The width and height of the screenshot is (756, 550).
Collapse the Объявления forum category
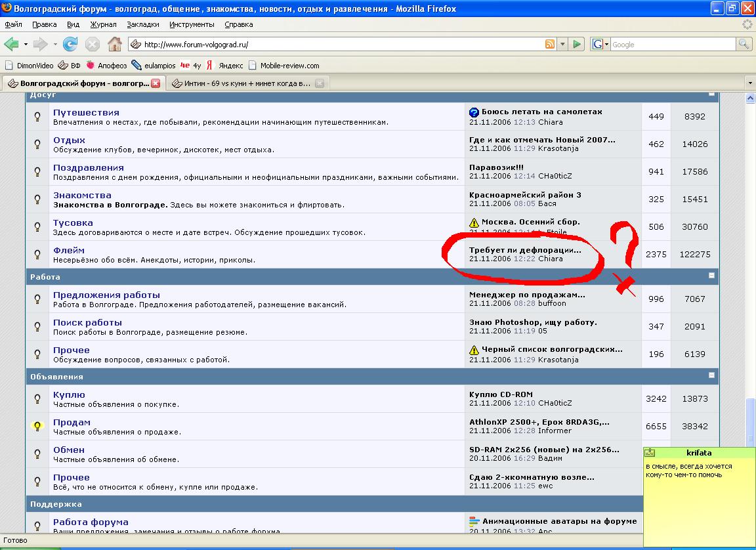[x=711, y=375]
